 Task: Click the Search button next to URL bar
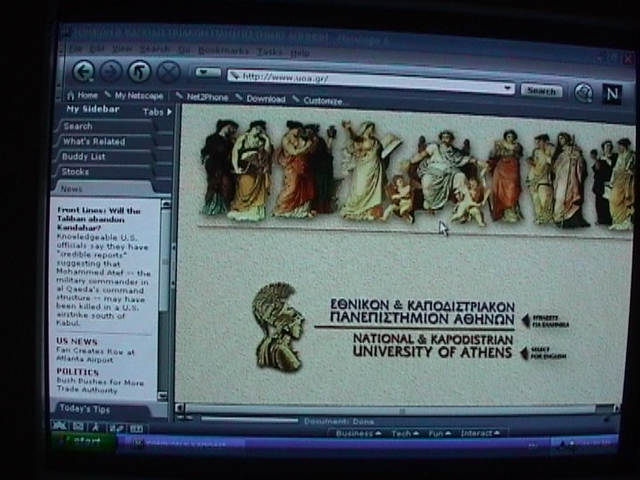point(542,91)
